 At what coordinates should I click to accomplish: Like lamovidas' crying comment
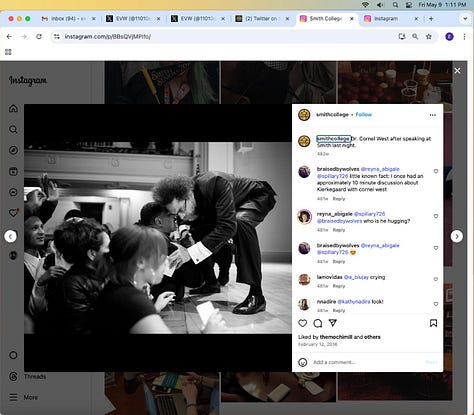436,279
